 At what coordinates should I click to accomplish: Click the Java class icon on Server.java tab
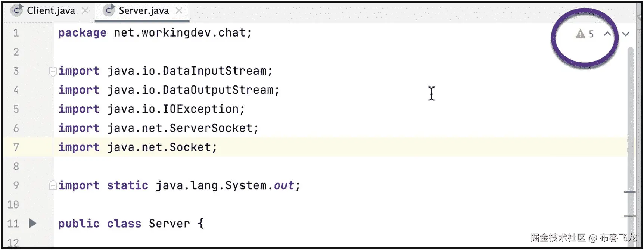tap(109, 11)
